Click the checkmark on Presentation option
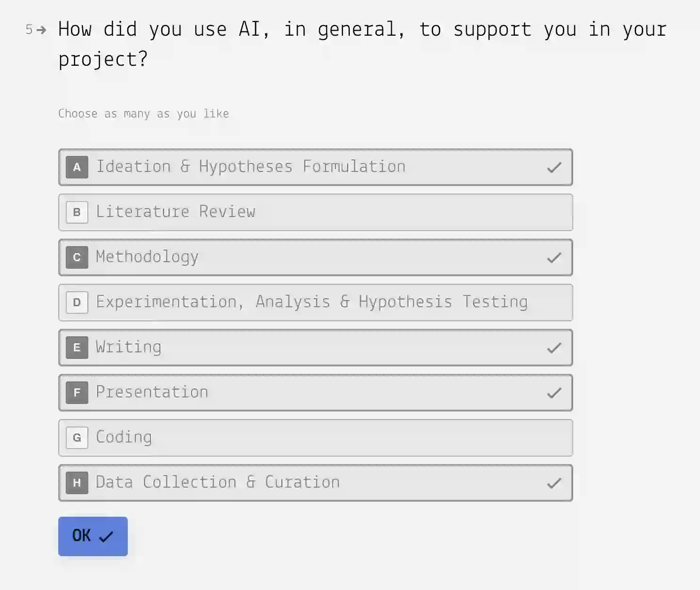 click(554, 393)
